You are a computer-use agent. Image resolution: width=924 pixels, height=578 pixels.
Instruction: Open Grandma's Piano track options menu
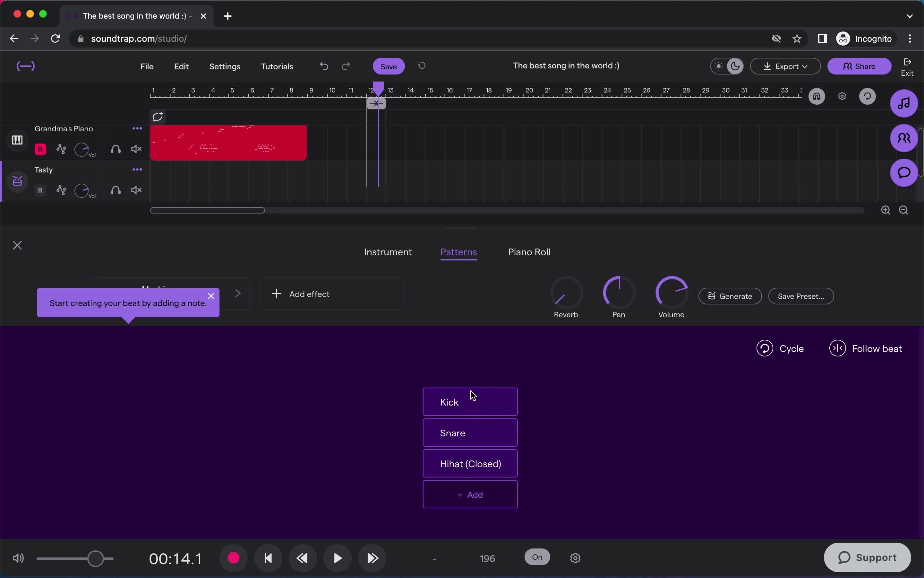point(137,128)
